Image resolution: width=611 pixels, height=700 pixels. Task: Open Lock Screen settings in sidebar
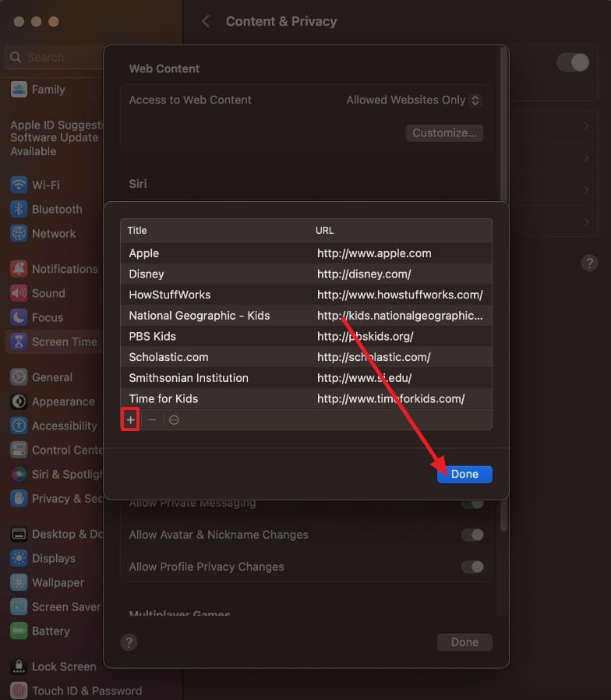pos(51,666)
